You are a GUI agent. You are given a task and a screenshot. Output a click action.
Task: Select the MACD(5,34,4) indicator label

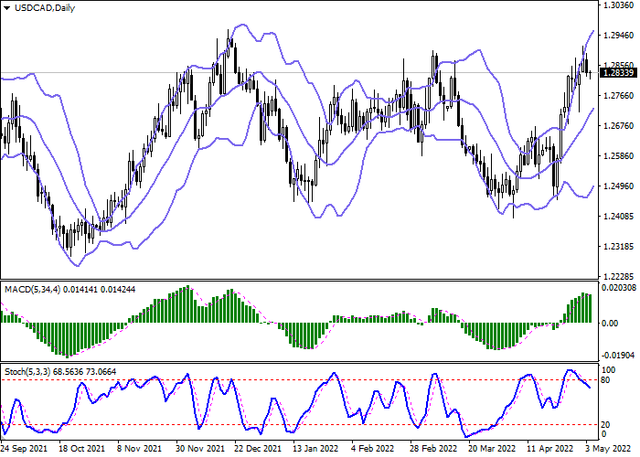[x=32, y=289]
